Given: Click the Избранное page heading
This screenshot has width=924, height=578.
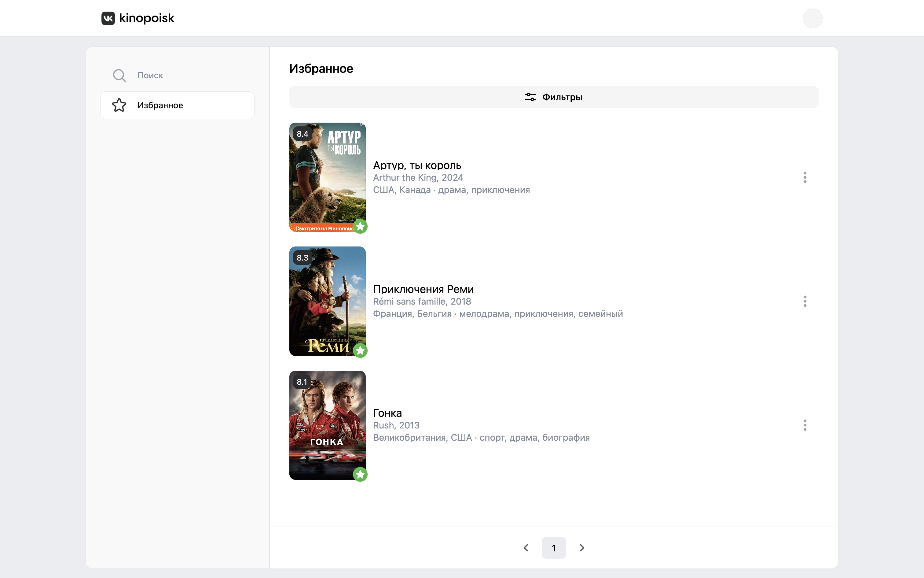Looking at the screenshot, I should (x=321, y=69).
